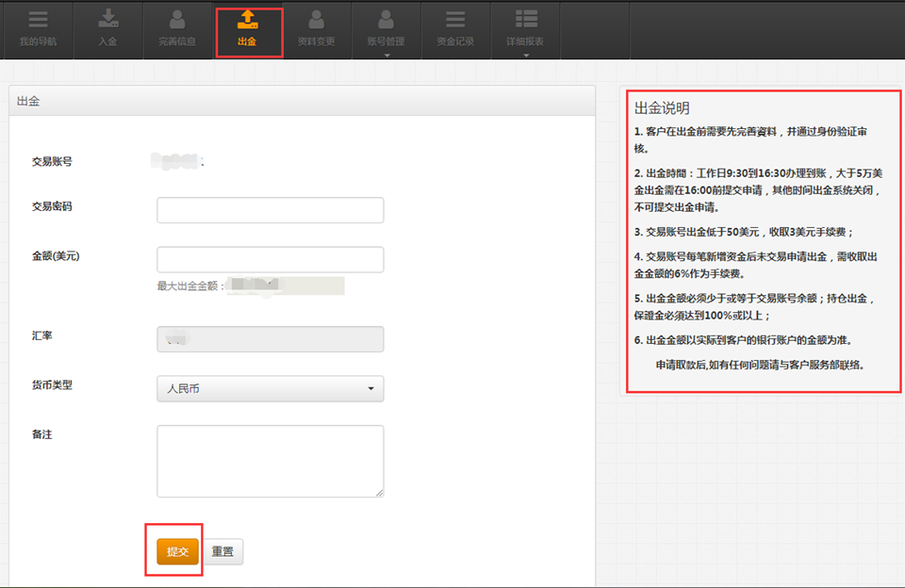Open 资料变更 user icon
Viewport: 905px width, 588px height.
point(316,19)
